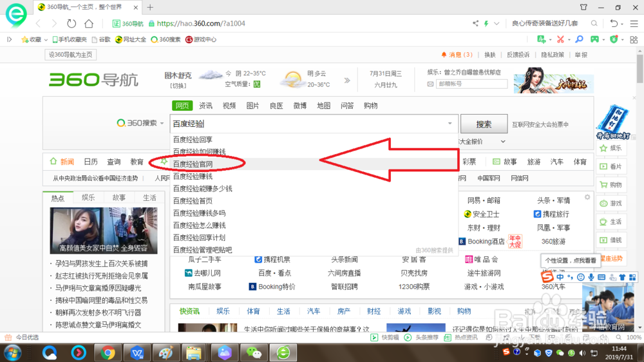Choose suggestion 百度经验官网
The height and width of the screenshot is (362, 644).
(193, 164)
